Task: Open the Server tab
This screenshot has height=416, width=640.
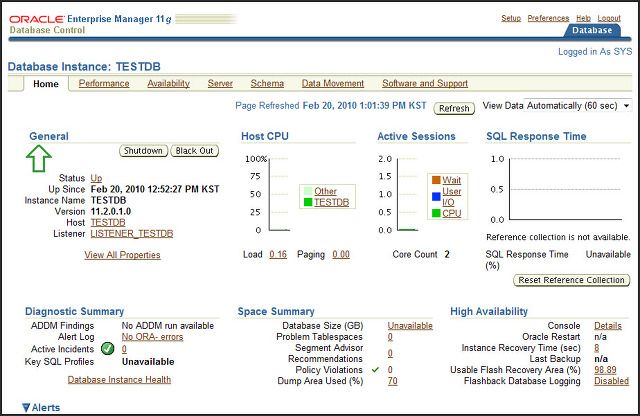Action: click(220, 83)
